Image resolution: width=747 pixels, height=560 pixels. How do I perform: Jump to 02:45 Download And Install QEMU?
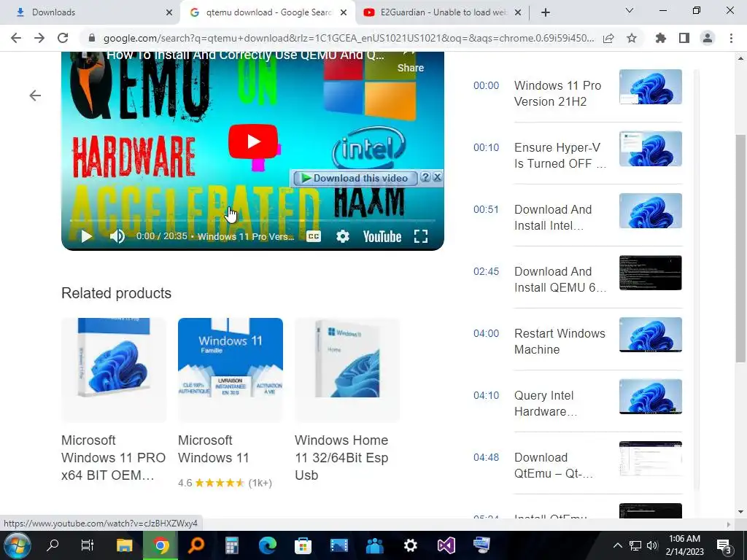click(x=577, y=279)
